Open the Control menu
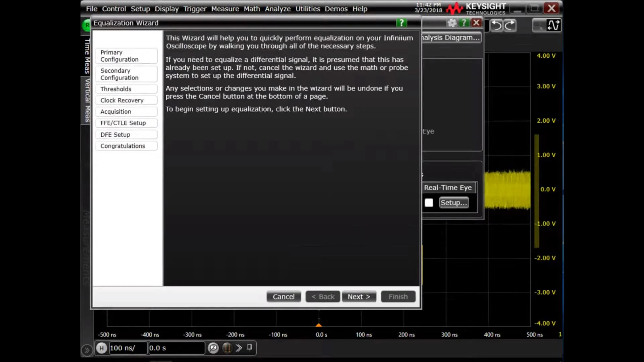This screenshot has width=644, height=362. [x=114, y=9]
